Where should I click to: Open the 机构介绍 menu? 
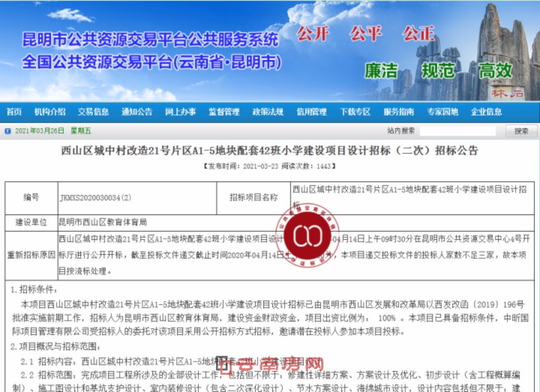50,112
